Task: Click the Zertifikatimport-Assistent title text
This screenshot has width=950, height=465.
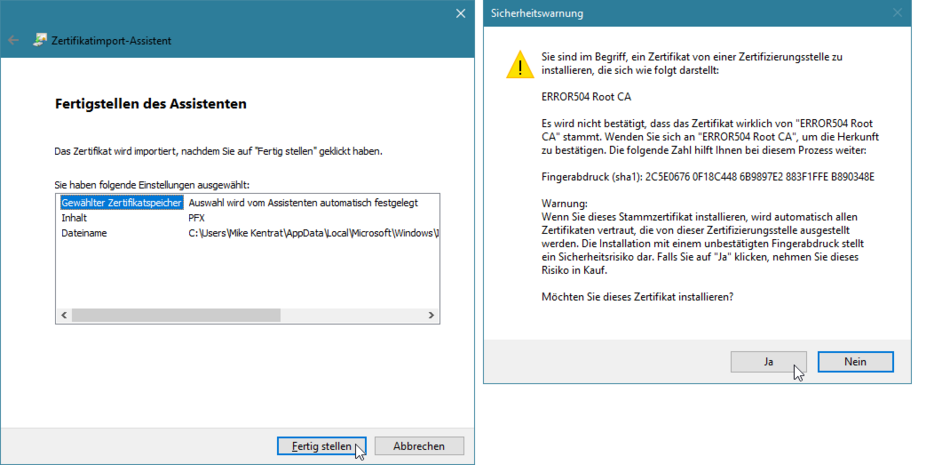Action: click(111, 41)
